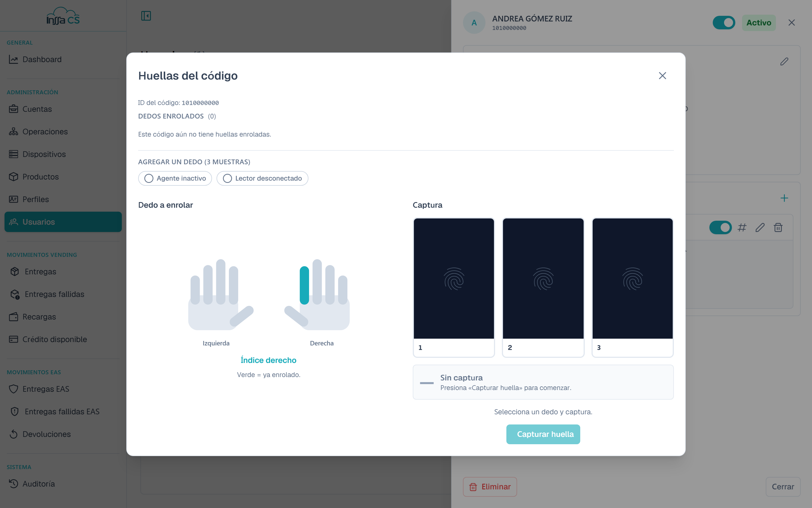Screen dimensions: 812x508
Task: Click the hash icon on the code row
Action: pos(742,227)
